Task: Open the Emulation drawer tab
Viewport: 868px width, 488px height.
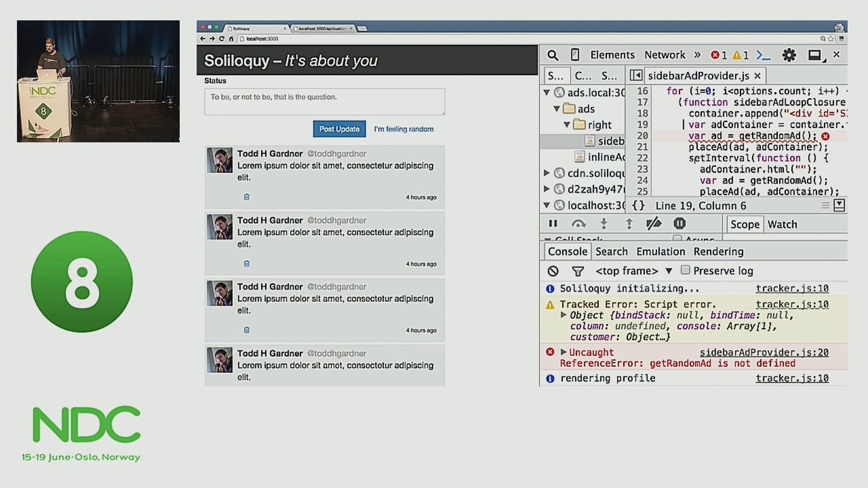Action: (661, 252)
